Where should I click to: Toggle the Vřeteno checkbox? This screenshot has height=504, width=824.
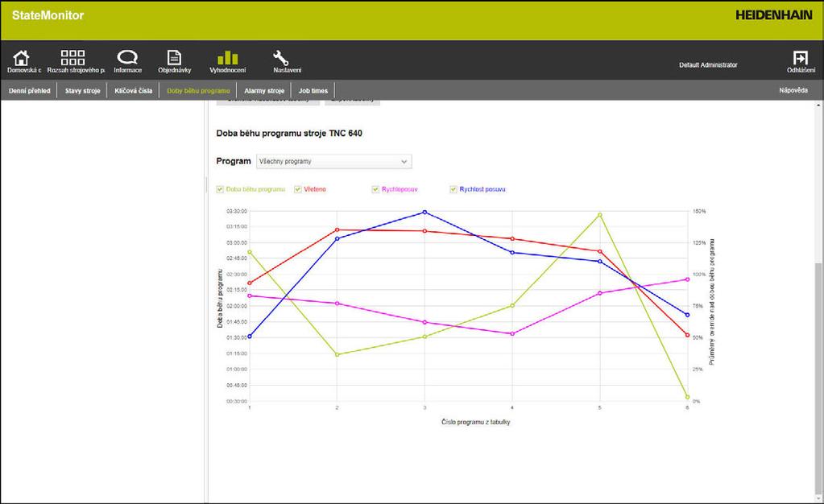tap(298, 189)
